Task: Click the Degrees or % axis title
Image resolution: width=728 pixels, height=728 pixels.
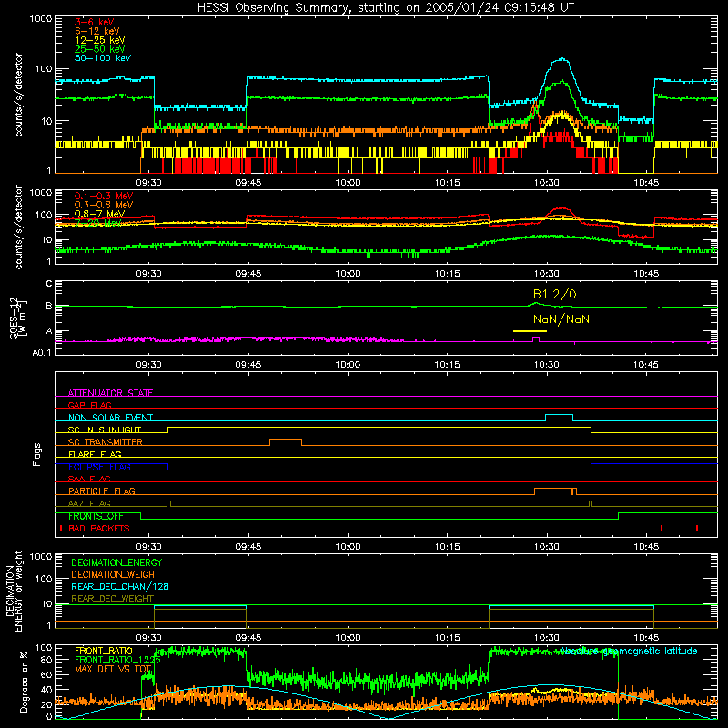Action: click(24, 682)
